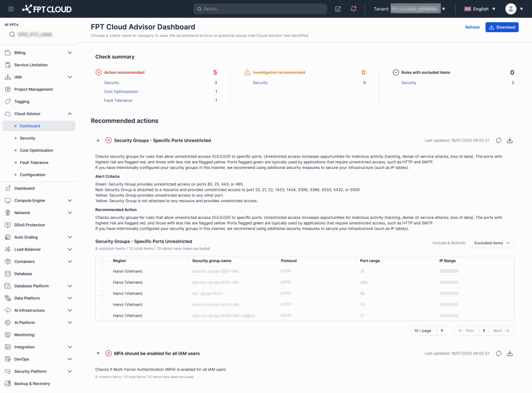Open the user avatar icon
Screen dimensions: 532x393
[x=511, y=9]
